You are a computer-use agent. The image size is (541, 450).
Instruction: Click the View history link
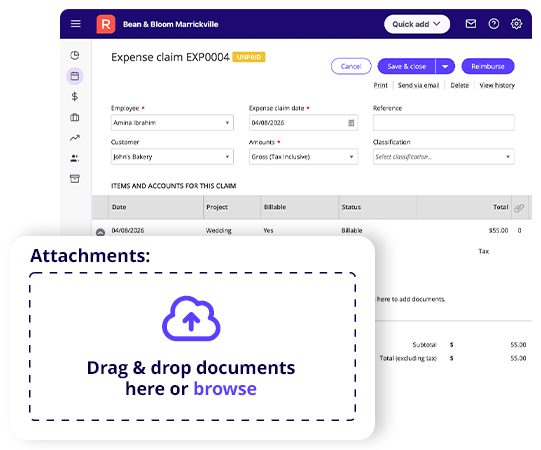(x=497, y=85)
